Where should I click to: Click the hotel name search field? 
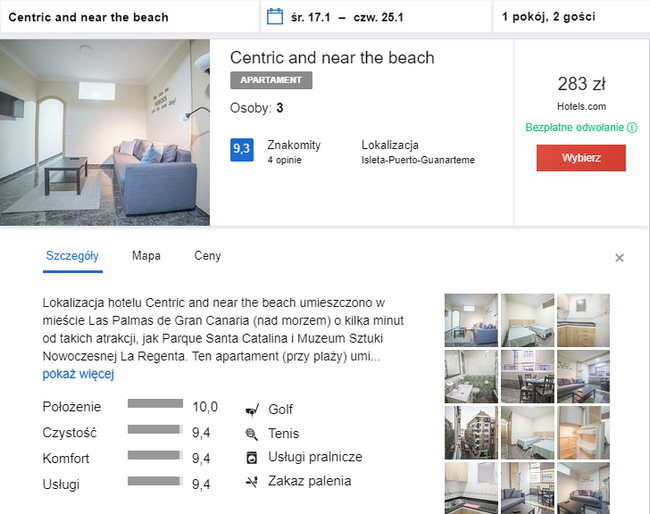coord(128,17)
